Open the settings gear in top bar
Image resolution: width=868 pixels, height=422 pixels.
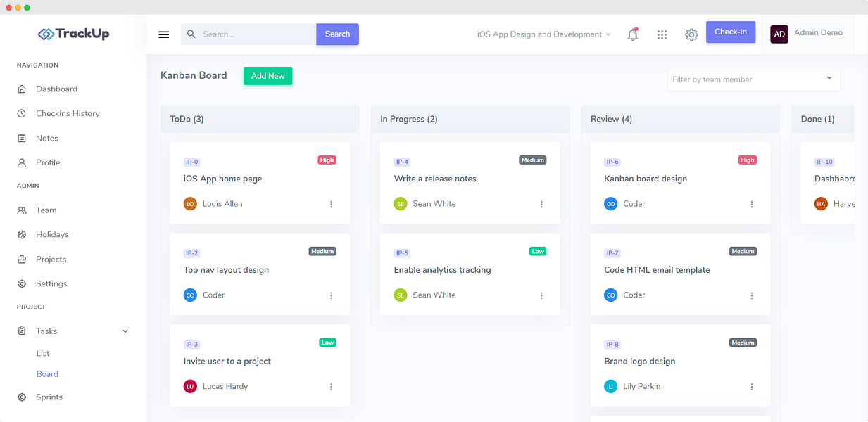pyautogui.click(x=691, y=34)
